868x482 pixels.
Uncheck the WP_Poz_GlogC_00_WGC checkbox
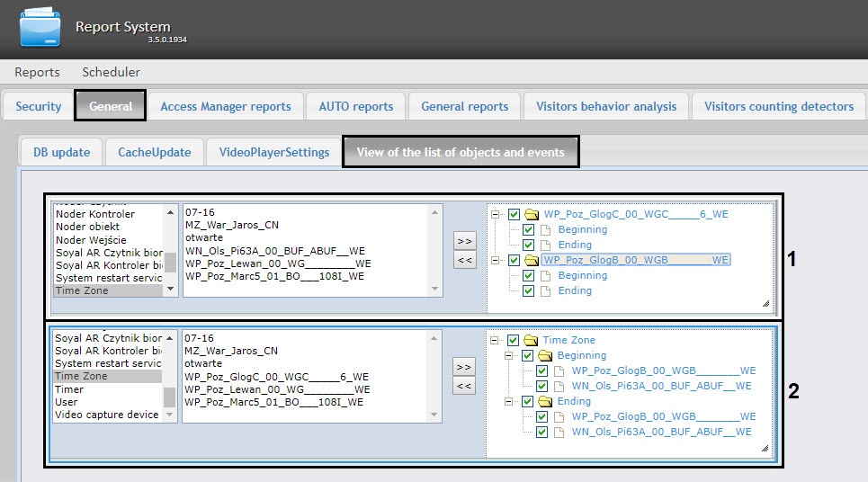point(514,214)
